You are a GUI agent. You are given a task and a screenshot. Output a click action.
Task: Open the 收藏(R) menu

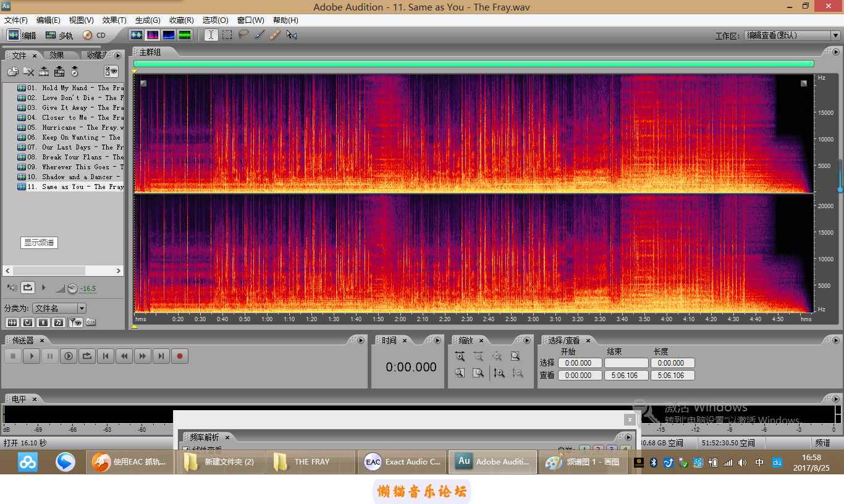(x=181, y=20)
